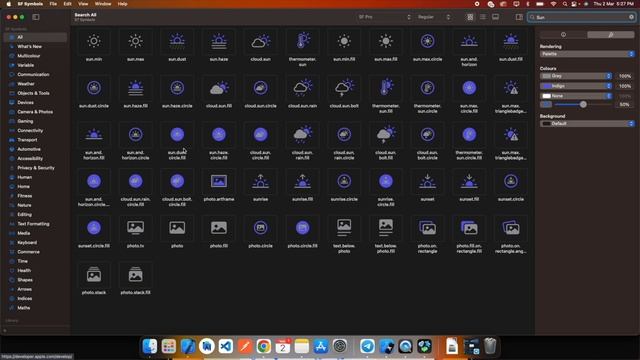Screen dimensions: 640x360
Task: Select the cloud.sun.bolt symbol
Action: pyautogui.click(x=344, y=88)
